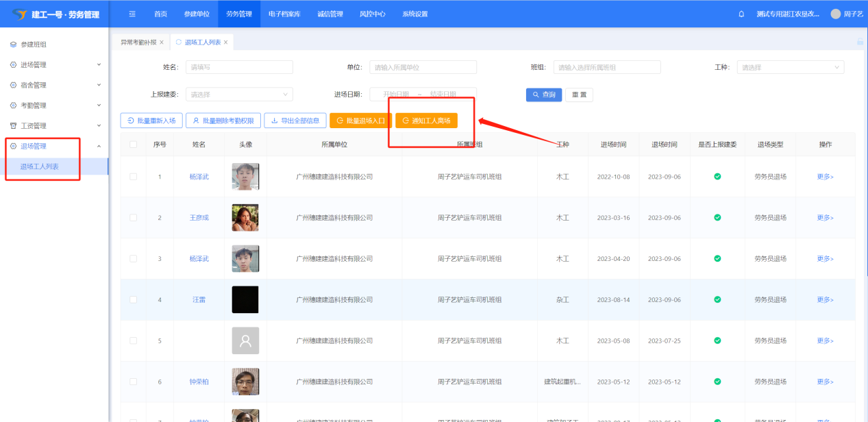The image size is (868, 422).
Task: Click the notification bell icon
Action: (x=741, y=14)
